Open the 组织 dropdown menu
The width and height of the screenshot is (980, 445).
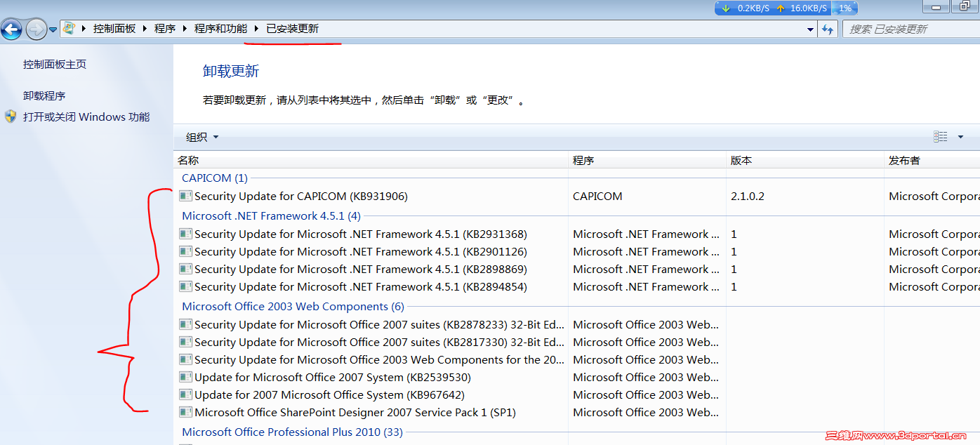click(202, 137)
